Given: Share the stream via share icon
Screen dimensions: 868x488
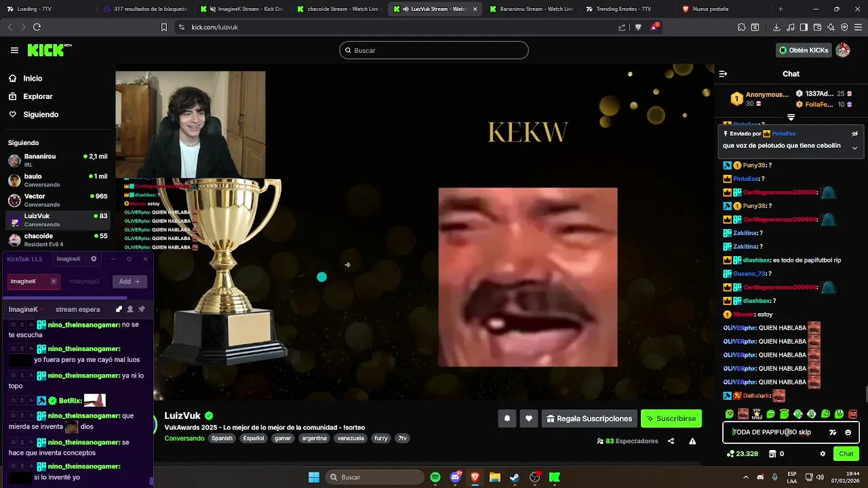Looking at the screenshot, I should (x=671, y=441).
